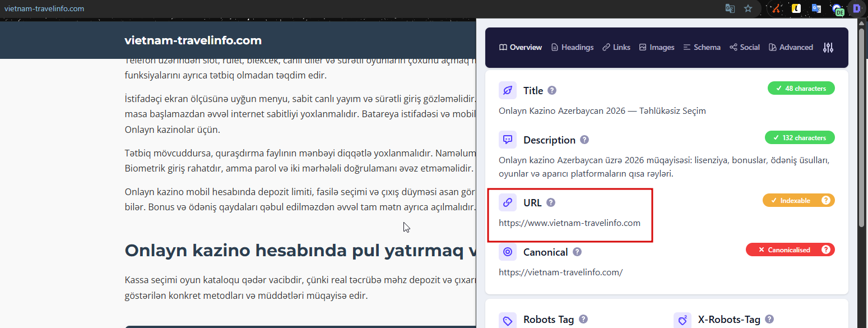Image resolution: width=868 pixels, height=328 pixels.
Task: Switch to the Headings tab
Action: click(572, 48)
